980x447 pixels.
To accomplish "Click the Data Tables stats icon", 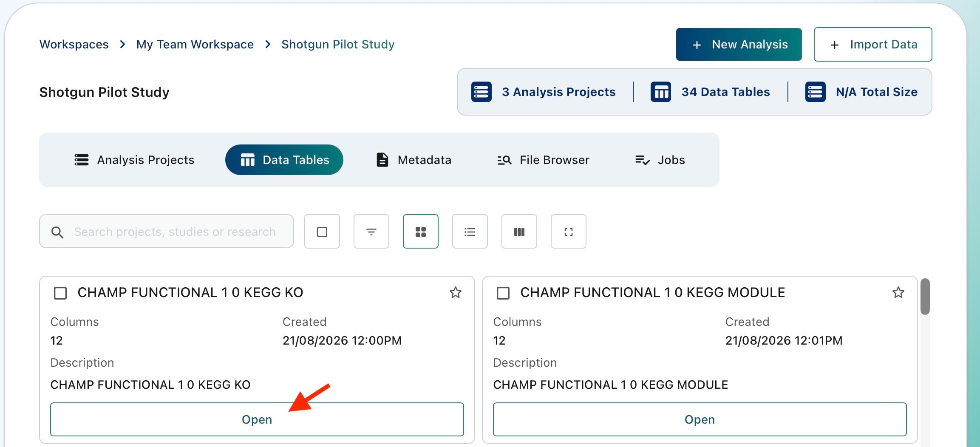I will pos(661,92).
